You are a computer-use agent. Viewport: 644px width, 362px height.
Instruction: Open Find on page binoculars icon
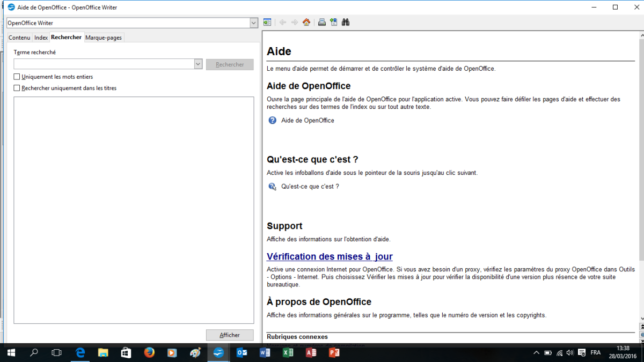click(346, 23)
